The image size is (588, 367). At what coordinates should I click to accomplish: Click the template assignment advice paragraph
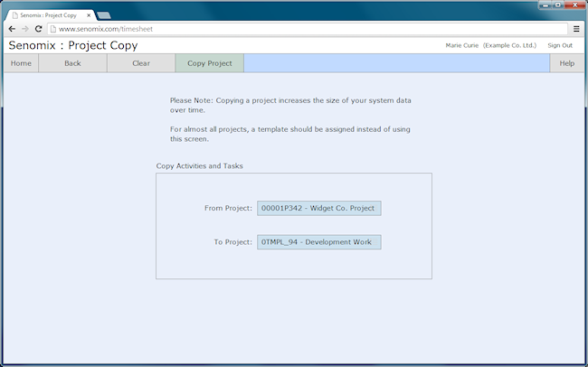click(x=290, y=134)
